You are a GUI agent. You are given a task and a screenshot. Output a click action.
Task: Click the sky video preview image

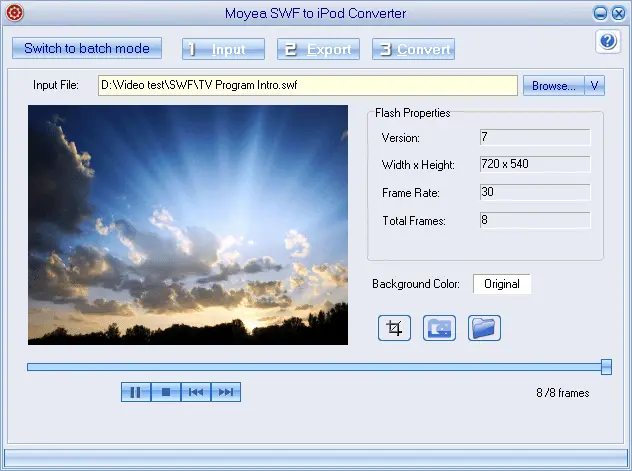point(188,226)
